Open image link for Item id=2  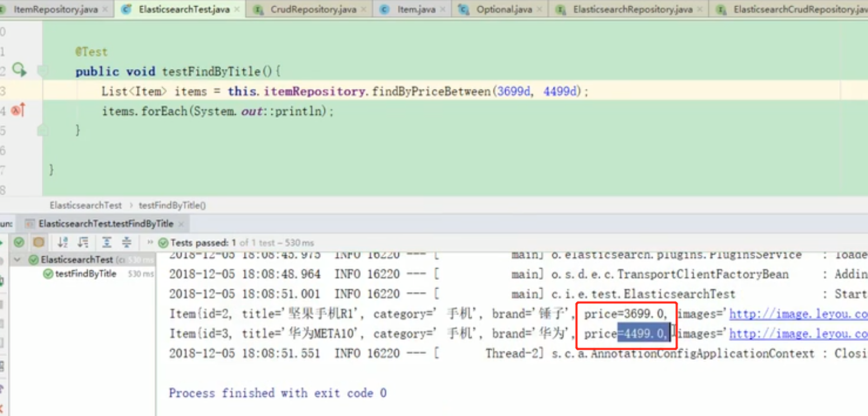(798, 314)
